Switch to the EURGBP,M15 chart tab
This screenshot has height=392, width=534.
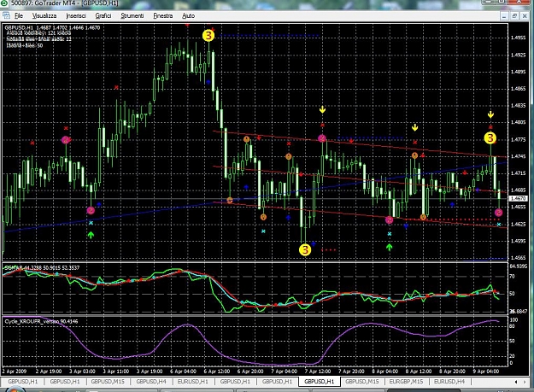pyautogui.click(x=406, y=382)
